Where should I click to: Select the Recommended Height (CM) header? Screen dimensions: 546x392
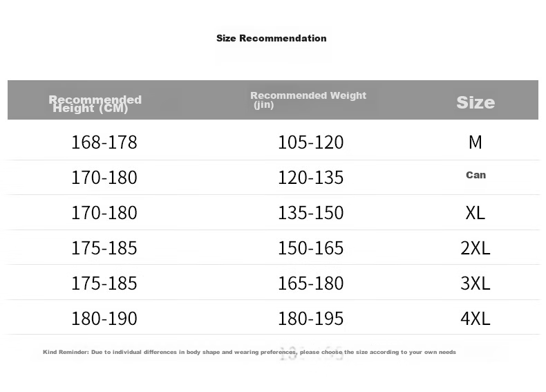pyautogui.click(x=95, y=104)
